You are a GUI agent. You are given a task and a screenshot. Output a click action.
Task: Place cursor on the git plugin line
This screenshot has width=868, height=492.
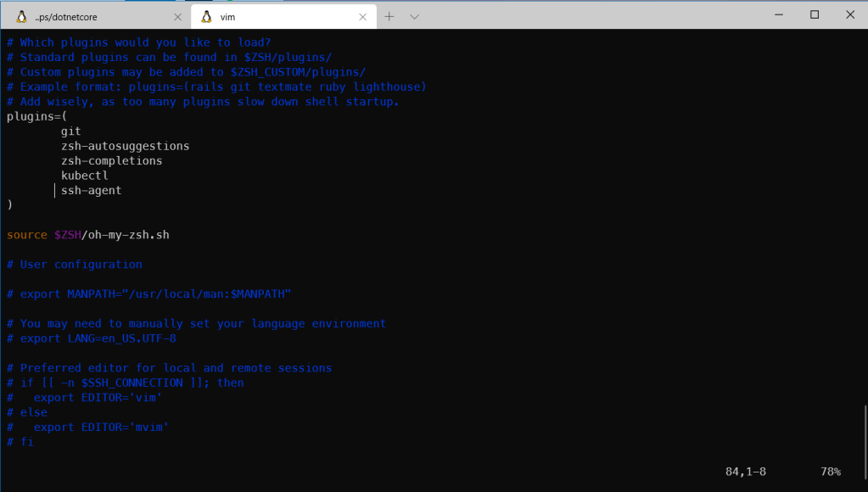pyautogui.click(x=71, y=131)
